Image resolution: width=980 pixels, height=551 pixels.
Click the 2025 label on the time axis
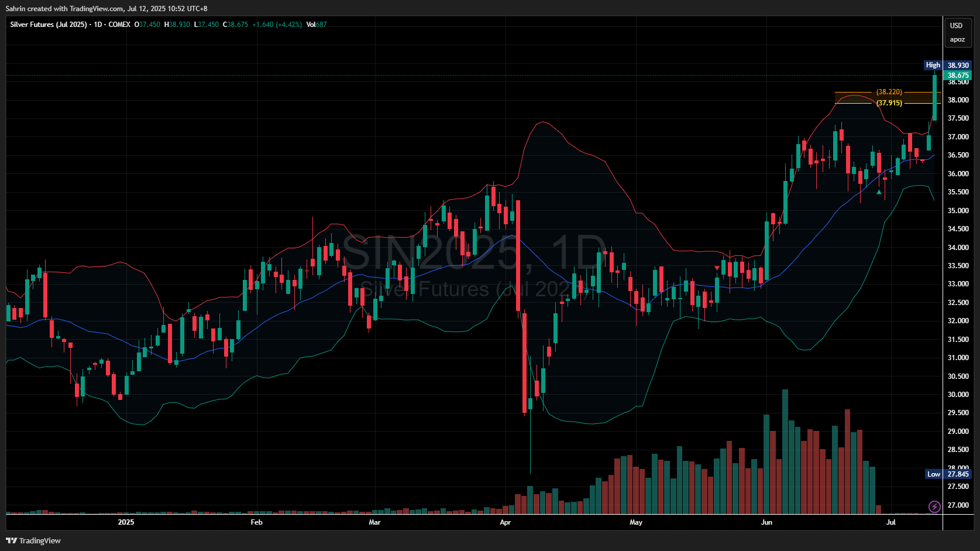[126, 522]
